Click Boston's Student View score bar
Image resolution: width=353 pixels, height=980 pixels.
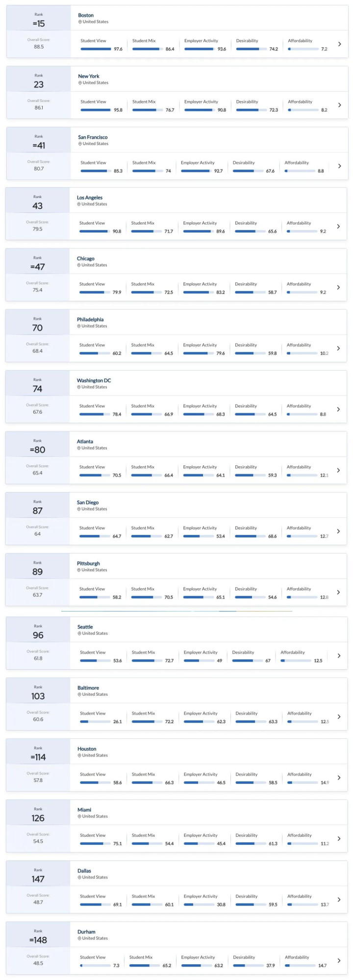(x=96, y=49)
